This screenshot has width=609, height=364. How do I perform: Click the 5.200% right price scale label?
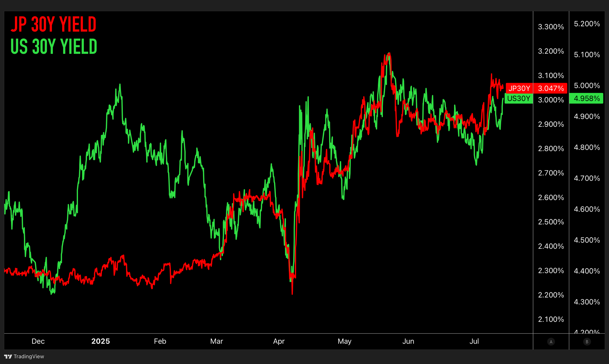587,24
